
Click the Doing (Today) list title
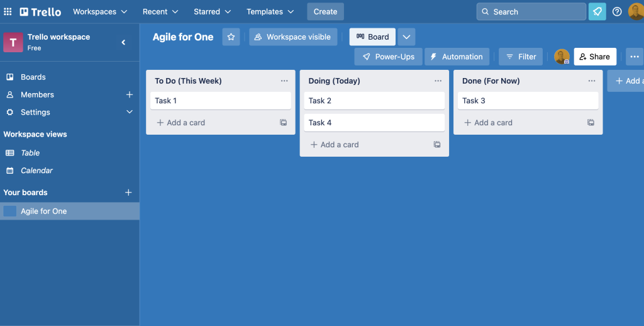[x=334, y=81]
